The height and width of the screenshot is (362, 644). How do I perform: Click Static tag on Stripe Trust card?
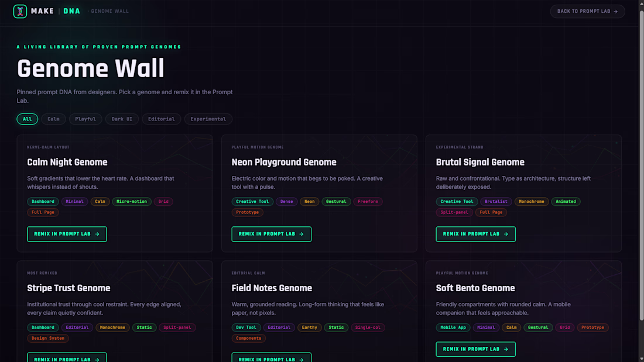[x=144, y=327]
